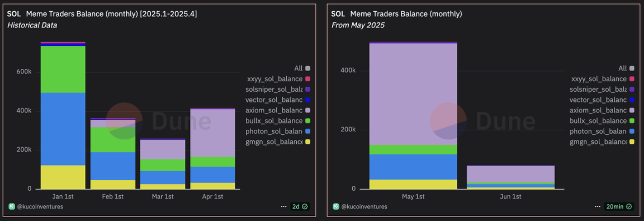644x221 pixels.
Task: Click the Apr 1st axis label
Action: pos(212,197)
